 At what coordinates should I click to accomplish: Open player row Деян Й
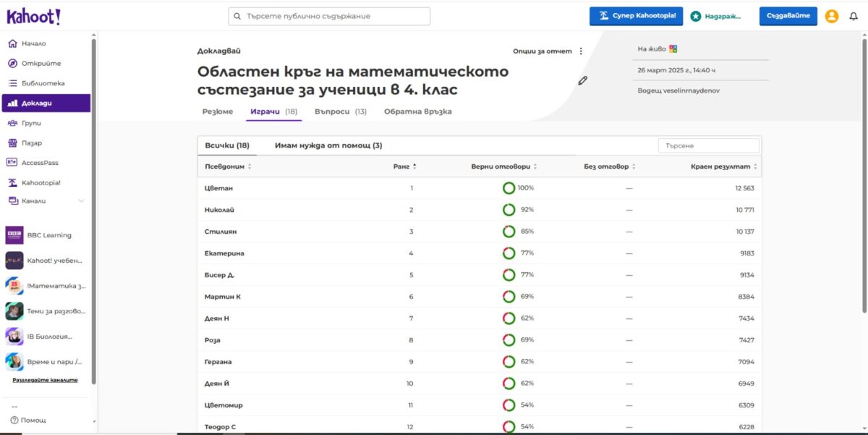480,384
